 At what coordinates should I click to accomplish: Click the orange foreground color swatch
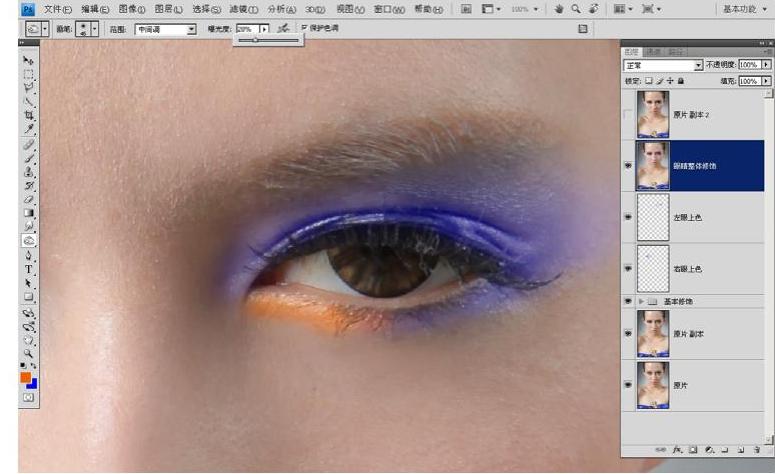point(25,377)
